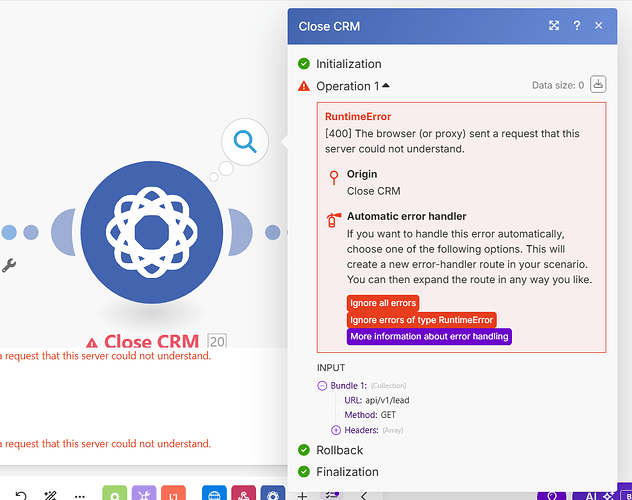The height and width of the screenshot is (500, 632).
Task: Click the purple lightbulb button
Action: pyautogui.click(x=552, y=495)
